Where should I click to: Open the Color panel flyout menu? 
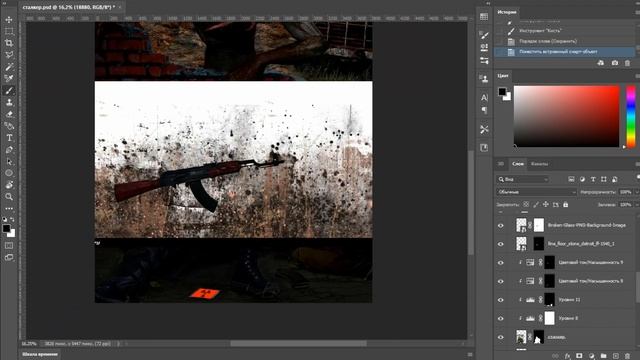(x=637, y=76)
